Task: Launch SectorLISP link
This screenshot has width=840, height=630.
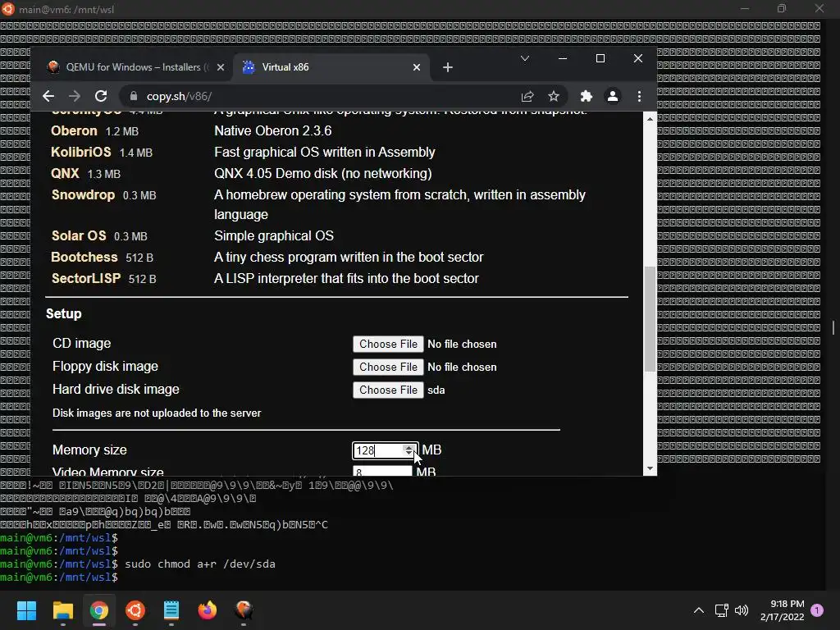Action: pos(85,279)
